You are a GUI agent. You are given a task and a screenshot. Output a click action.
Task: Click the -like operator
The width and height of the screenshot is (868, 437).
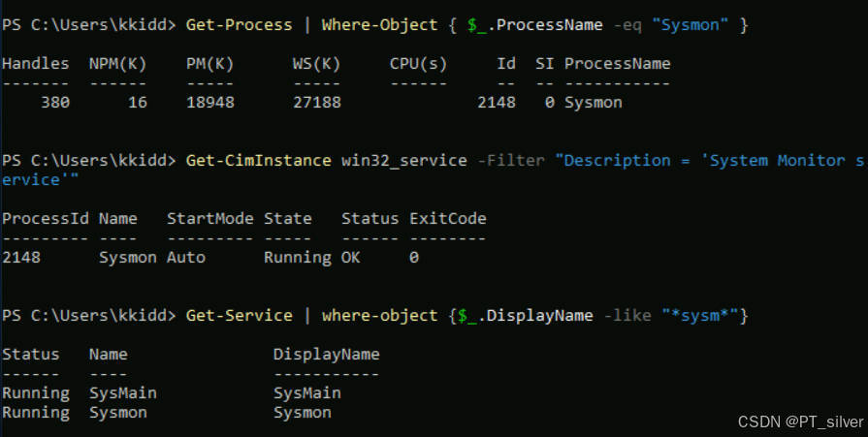[x=627, y=315]
